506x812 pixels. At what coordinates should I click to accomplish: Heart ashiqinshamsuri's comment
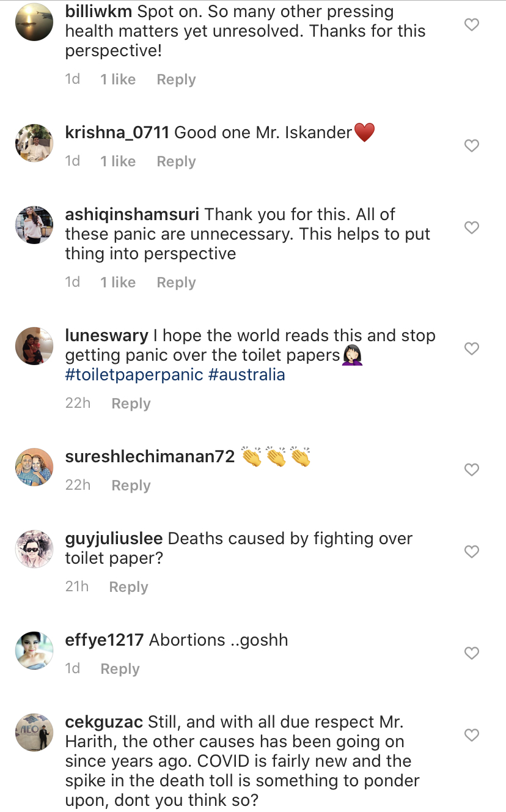471,228
